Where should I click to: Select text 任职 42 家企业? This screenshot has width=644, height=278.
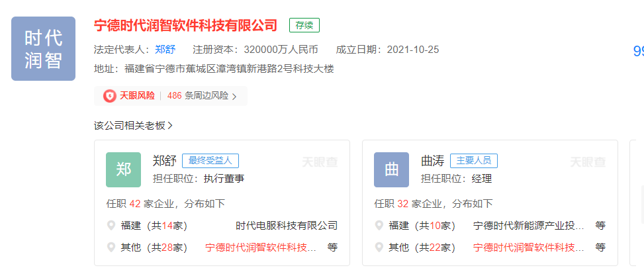coord(141,204)
